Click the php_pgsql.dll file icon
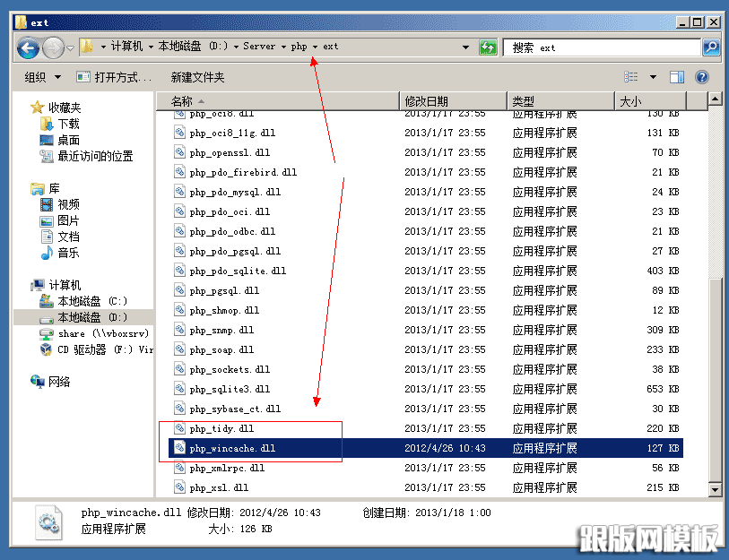Image resolution: width=729 pixels, height=560 pixels. point(179,290)
